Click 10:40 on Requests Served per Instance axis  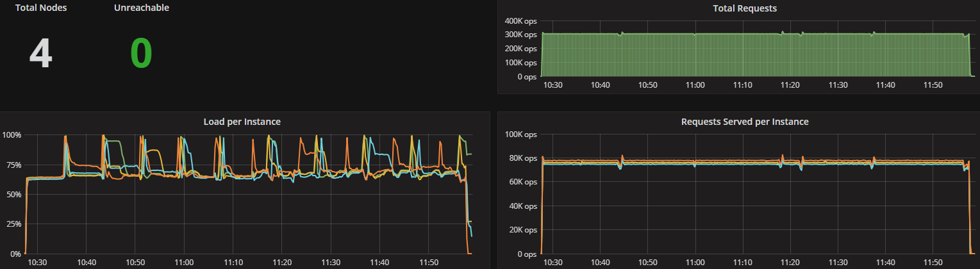tap(601, 263)
